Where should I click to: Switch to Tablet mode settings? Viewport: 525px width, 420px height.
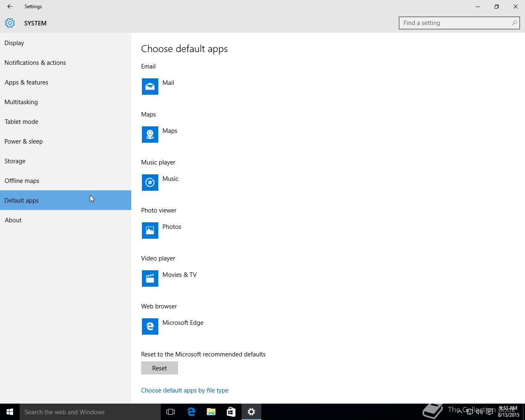tap(66, 121)
